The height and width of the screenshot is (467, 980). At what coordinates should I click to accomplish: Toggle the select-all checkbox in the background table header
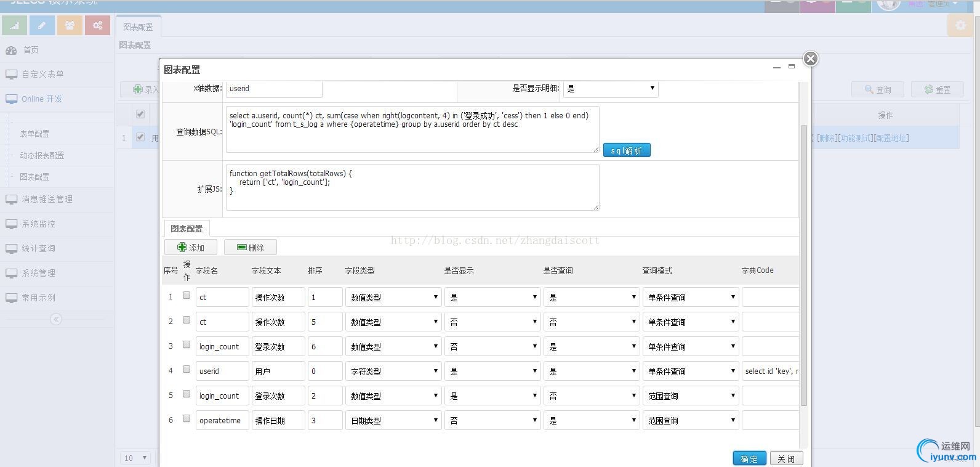pyautogui.click(x=140, y=114)
